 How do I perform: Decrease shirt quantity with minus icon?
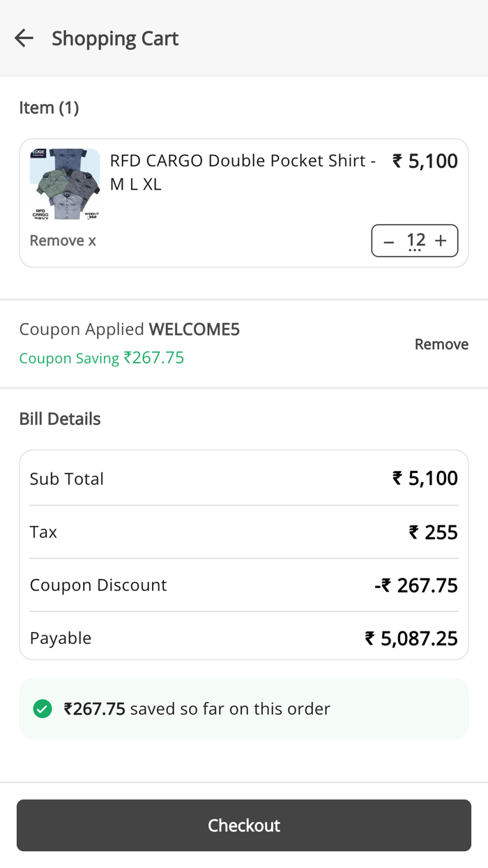(389, 241)
